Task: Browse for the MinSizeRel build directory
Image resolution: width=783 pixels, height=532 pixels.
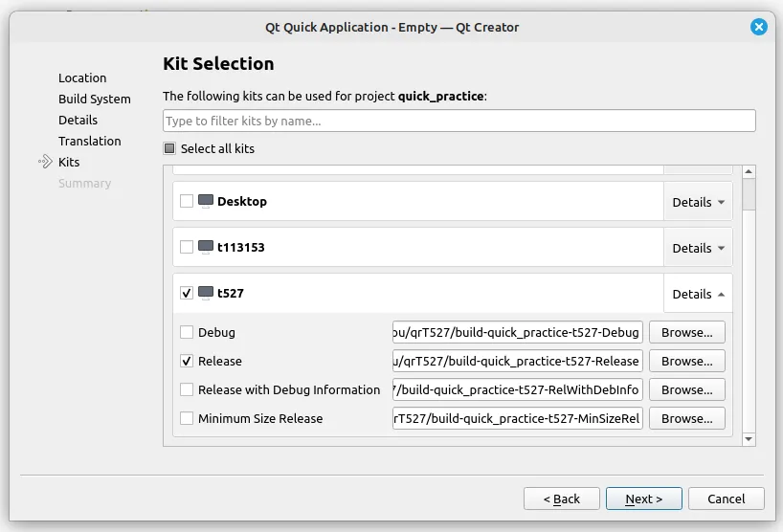Action: [687, 418]
